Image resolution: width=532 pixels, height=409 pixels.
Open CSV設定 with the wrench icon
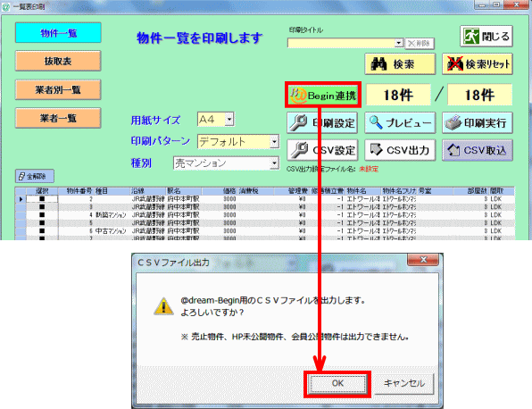point(322,150)
